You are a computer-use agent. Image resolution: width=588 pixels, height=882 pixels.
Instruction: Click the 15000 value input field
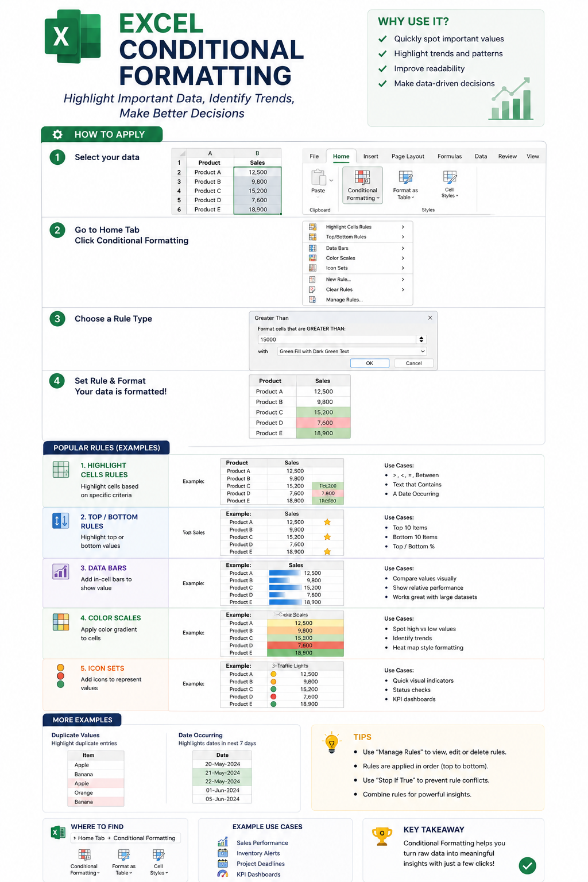click(x=337, y=339)
